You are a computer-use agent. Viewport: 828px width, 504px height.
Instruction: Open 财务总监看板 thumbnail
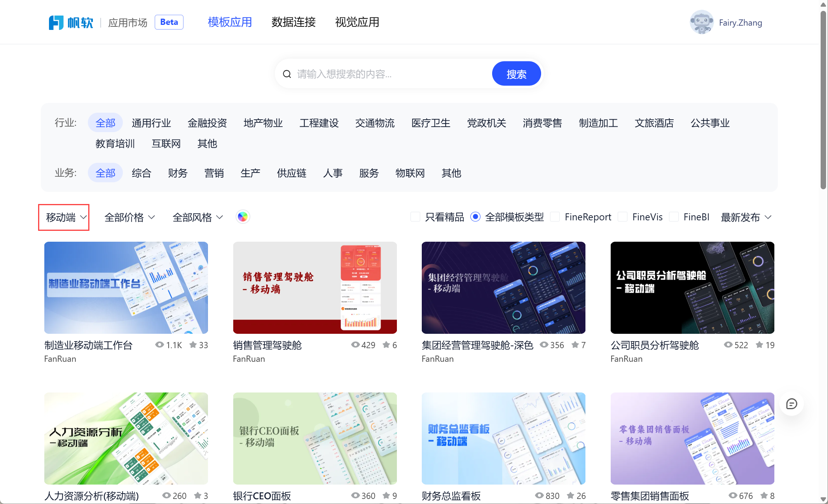(503, 438)
